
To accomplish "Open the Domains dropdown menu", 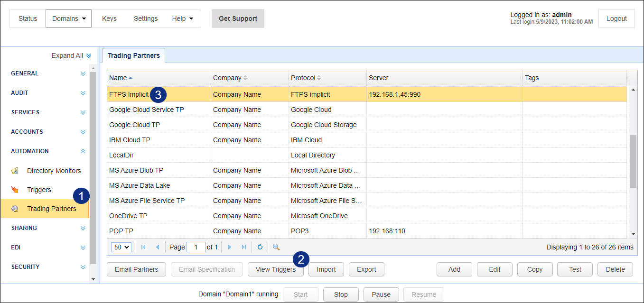I will [x=69, y=18].
